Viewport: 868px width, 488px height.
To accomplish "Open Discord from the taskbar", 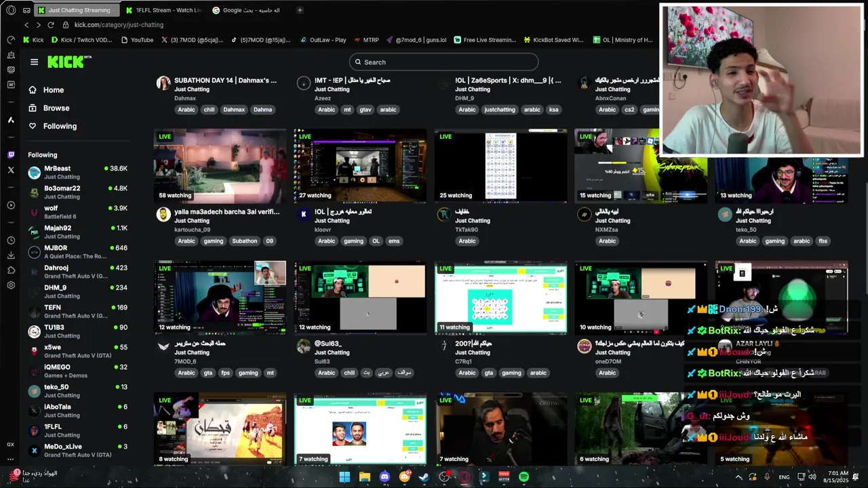I will 384,477.
